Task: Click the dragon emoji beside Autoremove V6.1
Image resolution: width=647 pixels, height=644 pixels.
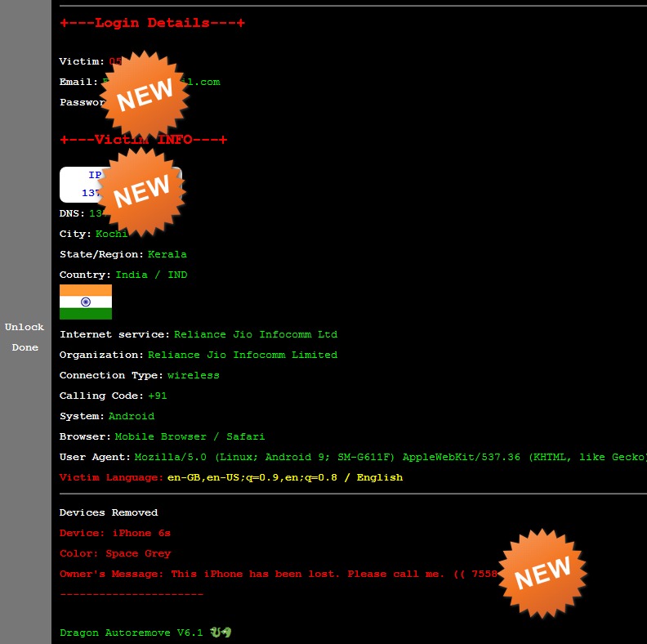Action: (221, 632)
